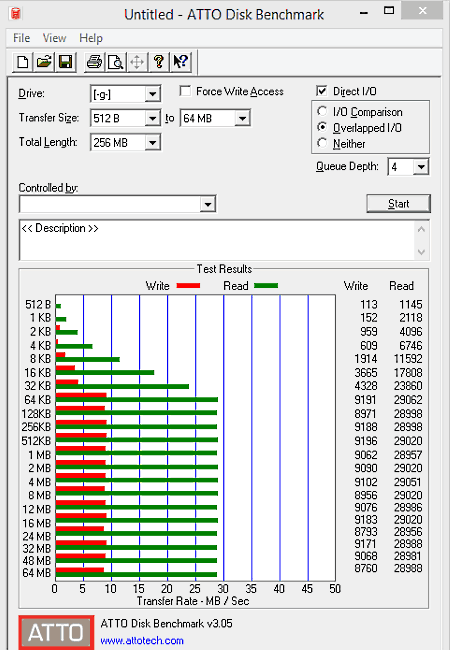The height and width of the screenshot is (650, 450).
Task: Open the www.attotech.com link
Action: pyautogui.click(x=142, y=640)
